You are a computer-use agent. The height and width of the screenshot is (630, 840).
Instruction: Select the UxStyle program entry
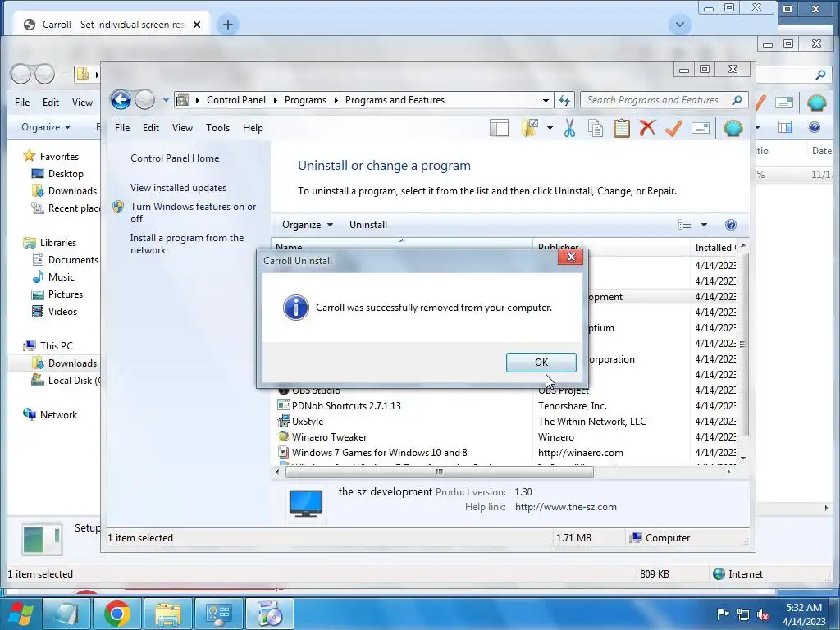click(308, 421)
